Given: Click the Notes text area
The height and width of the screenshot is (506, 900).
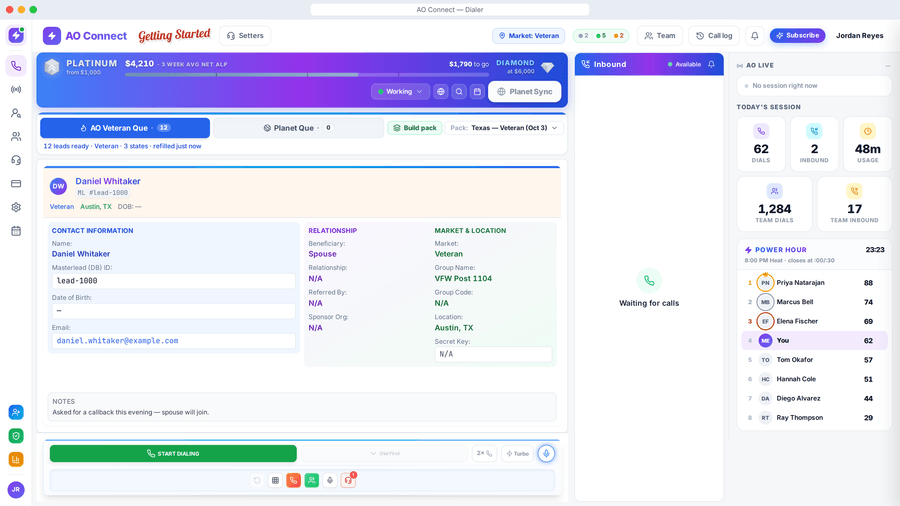Looking at the screenshot, I should click(302, 407).
